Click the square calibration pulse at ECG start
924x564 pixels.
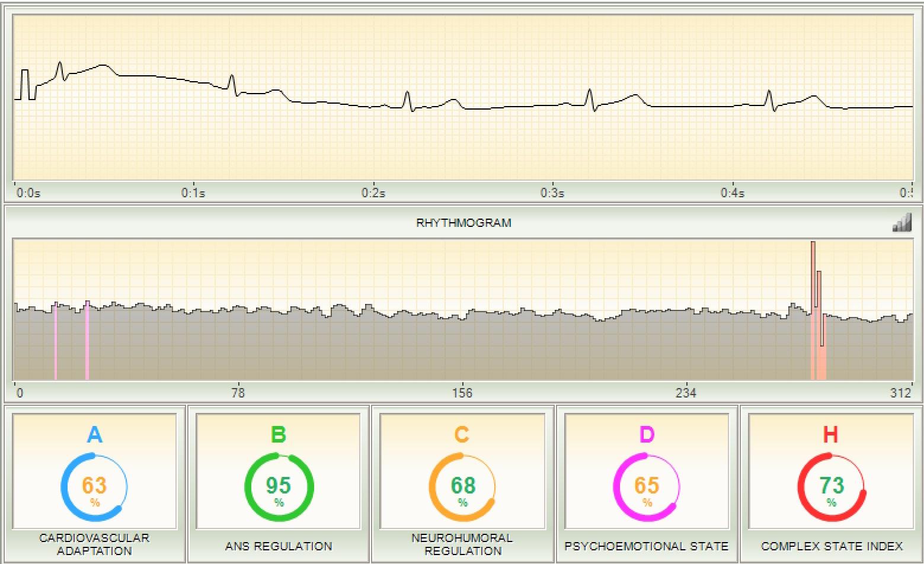pyautogui.click(x=25, y=84)
